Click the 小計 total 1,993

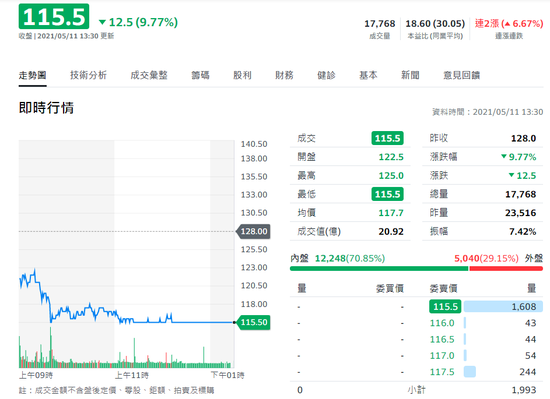click(x=524, y=390)
